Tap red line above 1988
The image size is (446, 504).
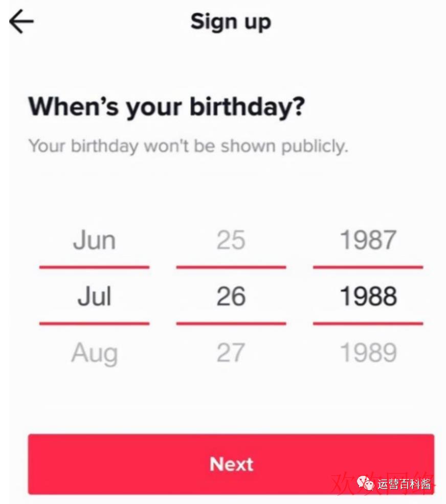tap(368, 267)
